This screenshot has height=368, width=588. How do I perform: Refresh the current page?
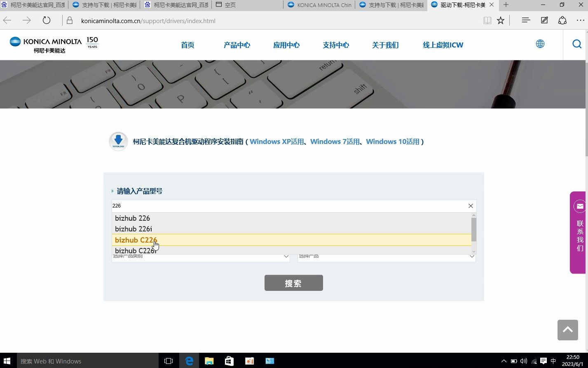pos(47,21)
